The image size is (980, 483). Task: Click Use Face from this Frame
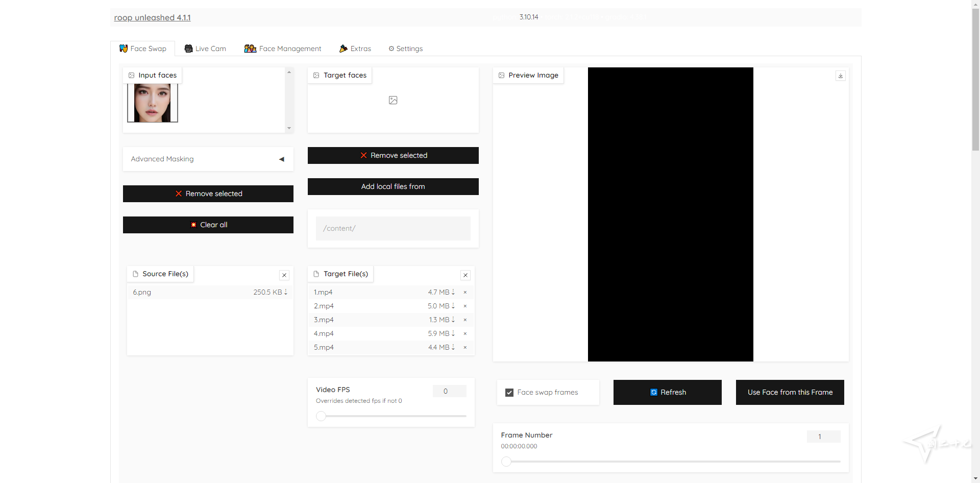tap(789, 392)
